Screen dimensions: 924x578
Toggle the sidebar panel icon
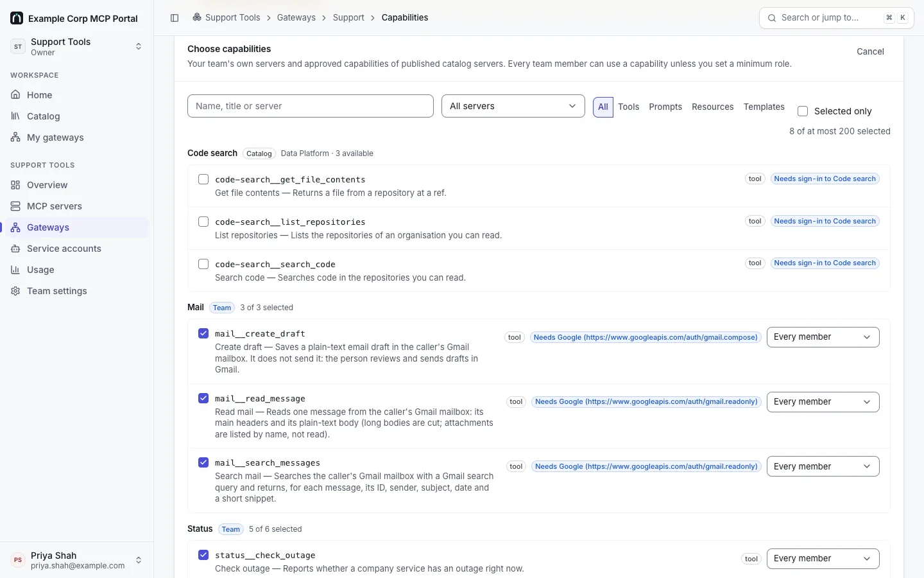click(175, 18)
